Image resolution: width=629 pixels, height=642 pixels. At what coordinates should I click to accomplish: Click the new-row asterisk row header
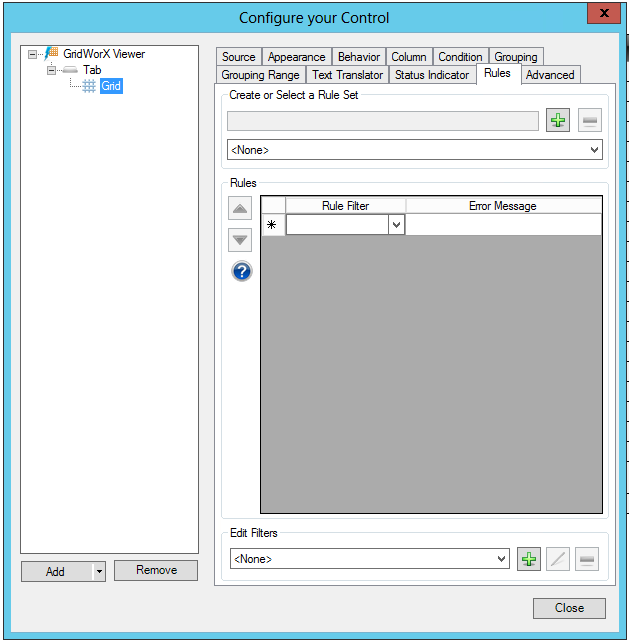[273, 225]
